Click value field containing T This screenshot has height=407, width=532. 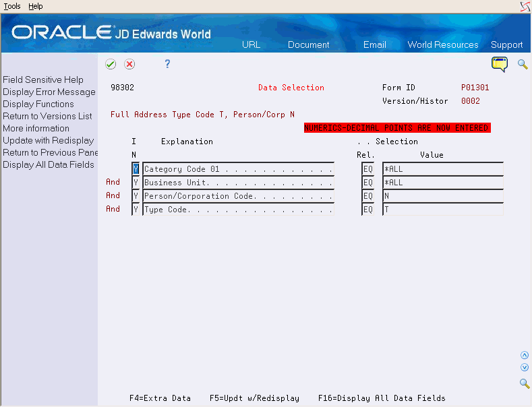(x=443, y=210)
